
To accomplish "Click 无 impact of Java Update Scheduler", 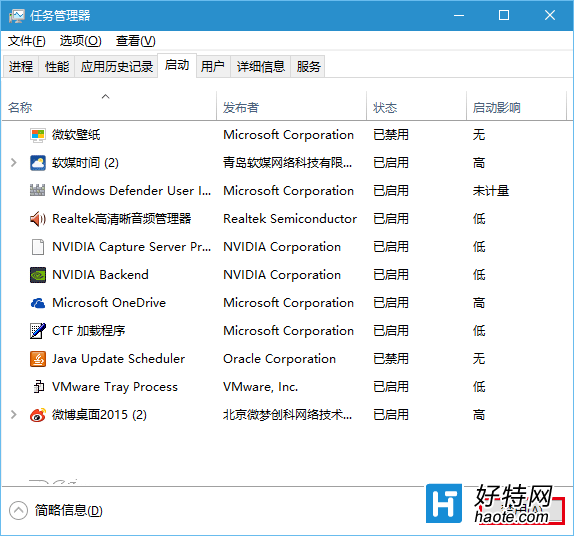I will tap(479, 359).
